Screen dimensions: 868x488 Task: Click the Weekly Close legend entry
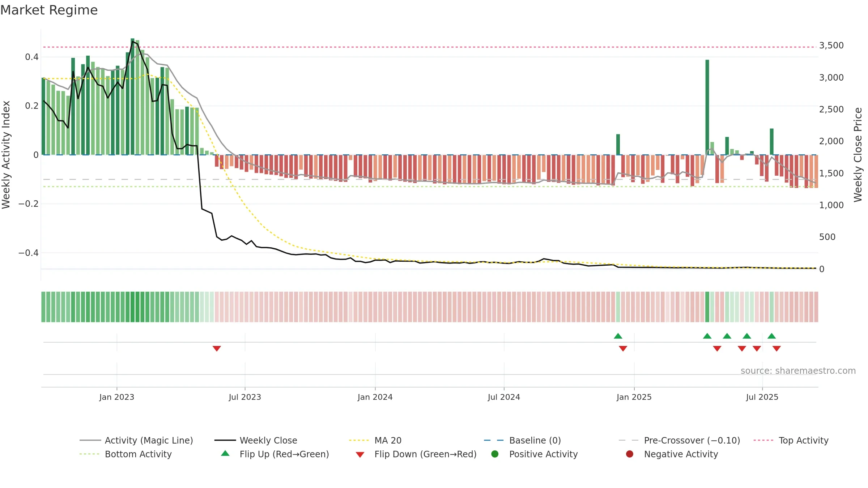(x=256, y=440)
